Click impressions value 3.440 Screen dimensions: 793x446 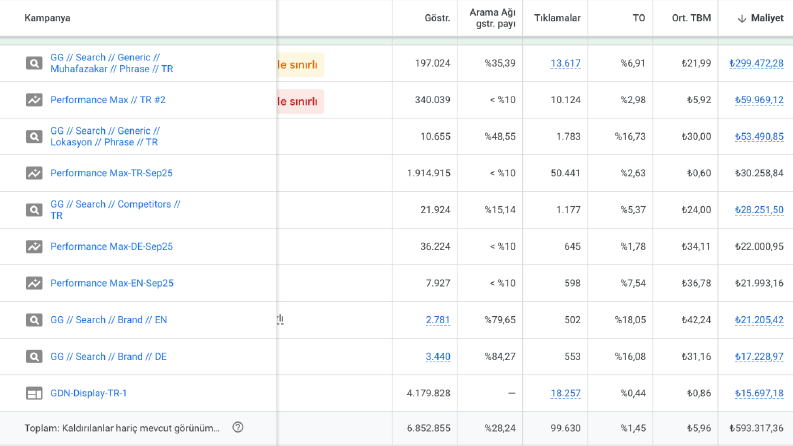pyautogui.click(x=437, y=356)
